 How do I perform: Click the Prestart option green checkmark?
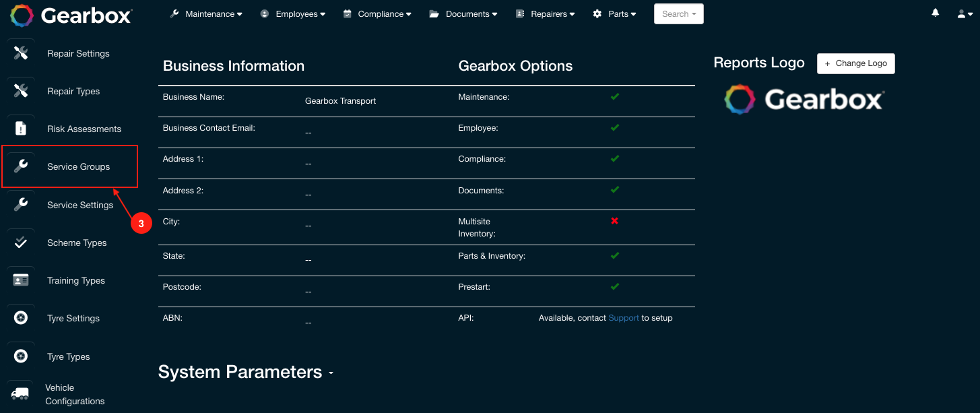(614, 286)
